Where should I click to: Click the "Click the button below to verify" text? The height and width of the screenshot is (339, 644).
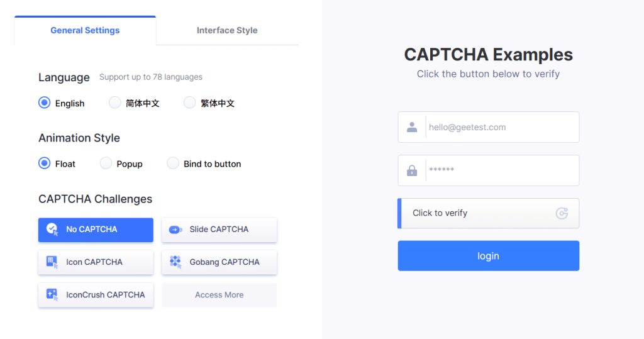point(488,74)
